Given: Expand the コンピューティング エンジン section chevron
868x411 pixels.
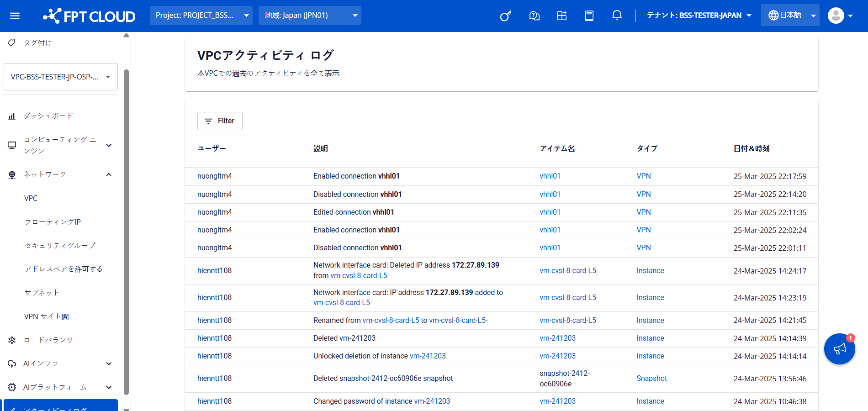Looking at the screenshot, I should 109,145.
